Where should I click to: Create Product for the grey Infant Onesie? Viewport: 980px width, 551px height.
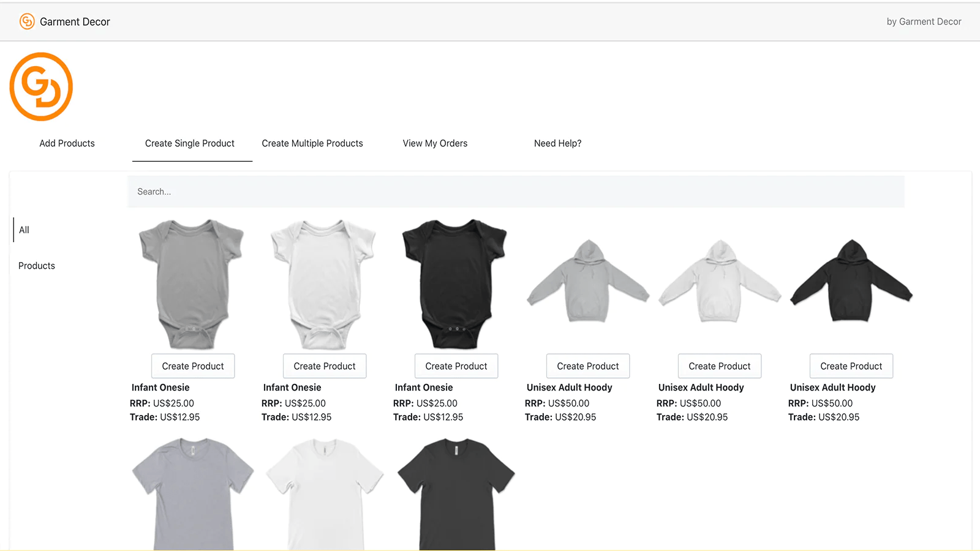tap(193, 365)
